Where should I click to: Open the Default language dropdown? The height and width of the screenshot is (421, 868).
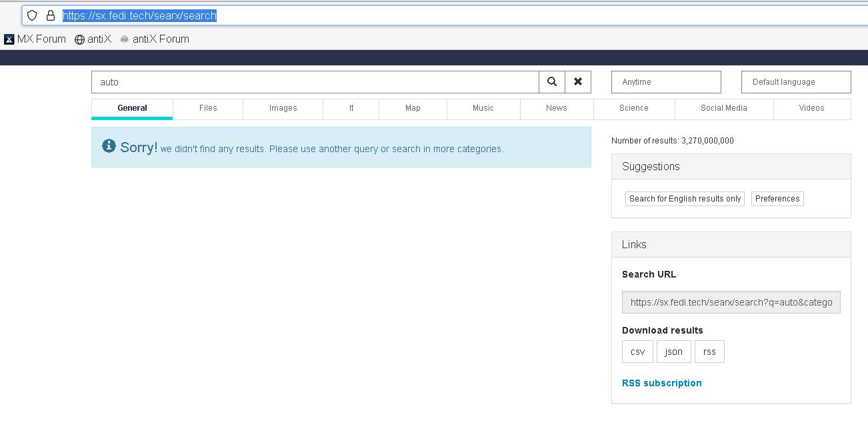click(795, 81)
